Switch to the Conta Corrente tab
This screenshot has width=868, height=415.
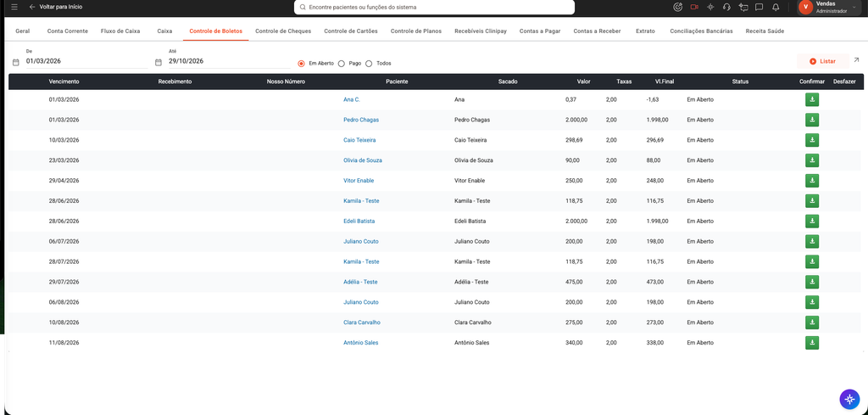click(68, 31)
